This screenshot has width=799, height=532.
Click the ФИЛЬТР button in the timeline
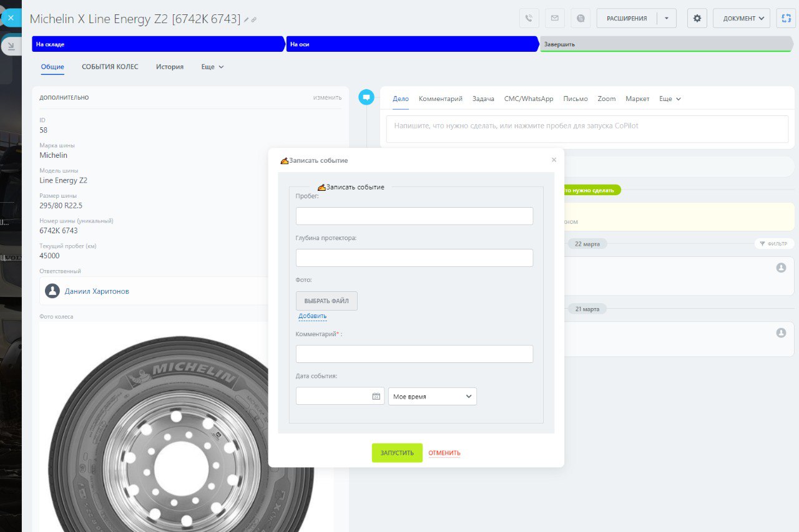(x=774, y=244)
